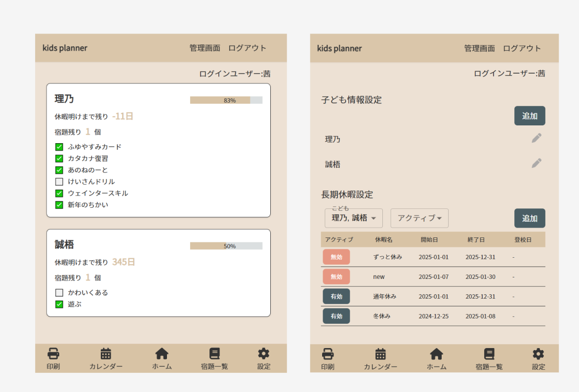Check the けいさんドリル checkbox

click(x=59, y=182)
